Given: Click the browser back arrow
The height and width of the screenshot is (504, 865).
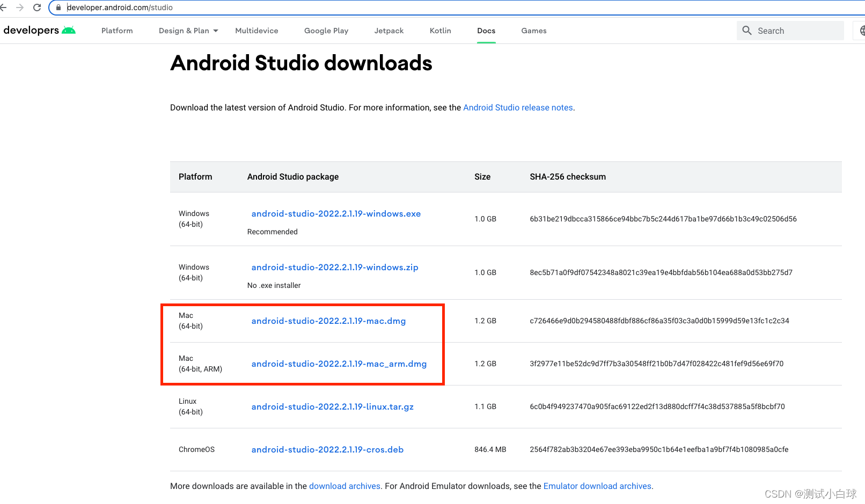Looking at the screenshot, I should [3, 8].
